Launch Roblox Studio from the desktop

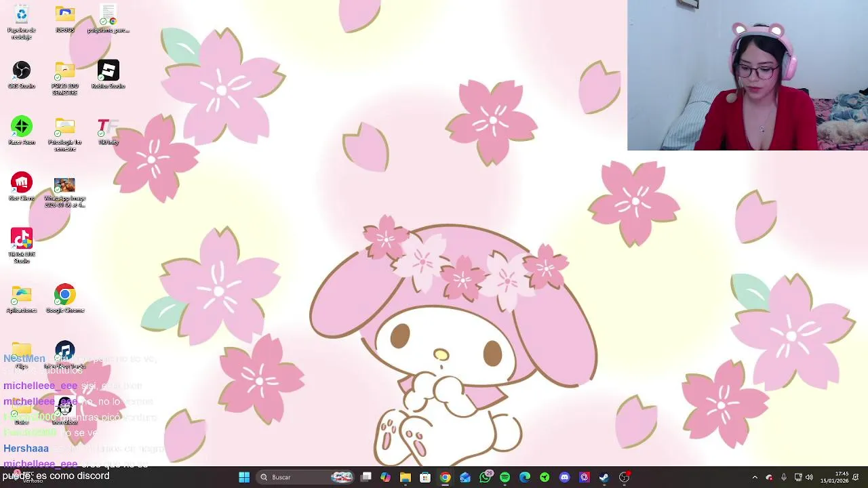[x=108, y=75]
